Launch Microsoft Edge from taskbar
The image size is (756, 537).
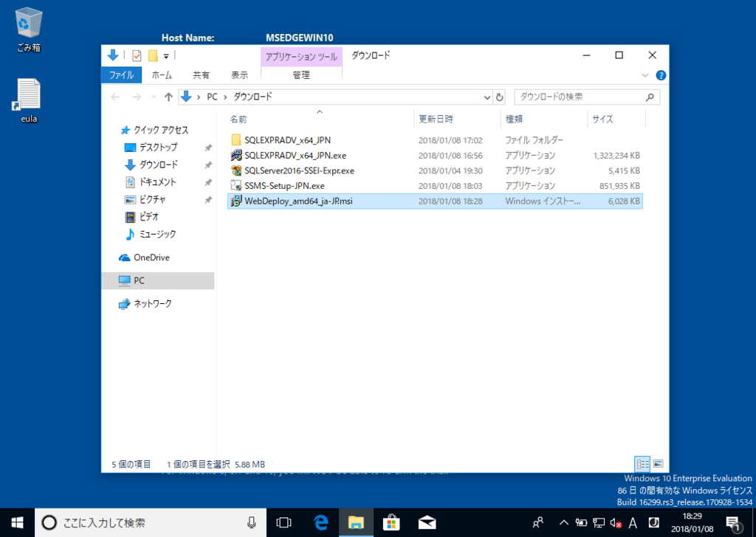[321, 522]
